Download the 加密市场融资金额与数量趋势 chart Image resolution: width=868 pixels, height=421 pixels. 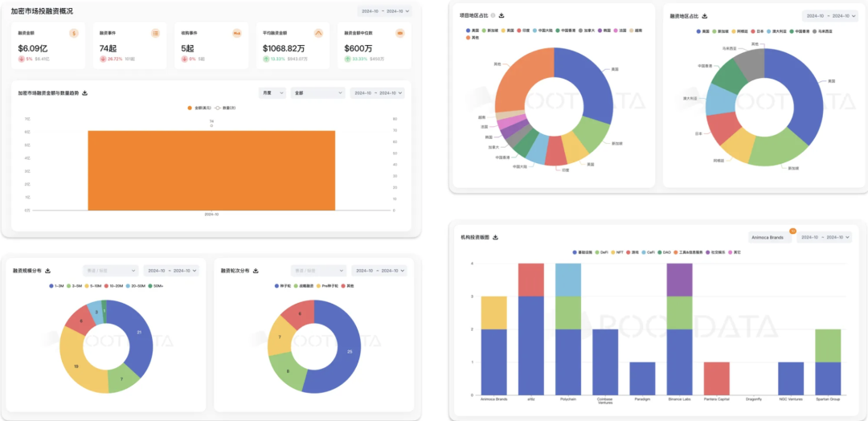click(x=84, y=93)
